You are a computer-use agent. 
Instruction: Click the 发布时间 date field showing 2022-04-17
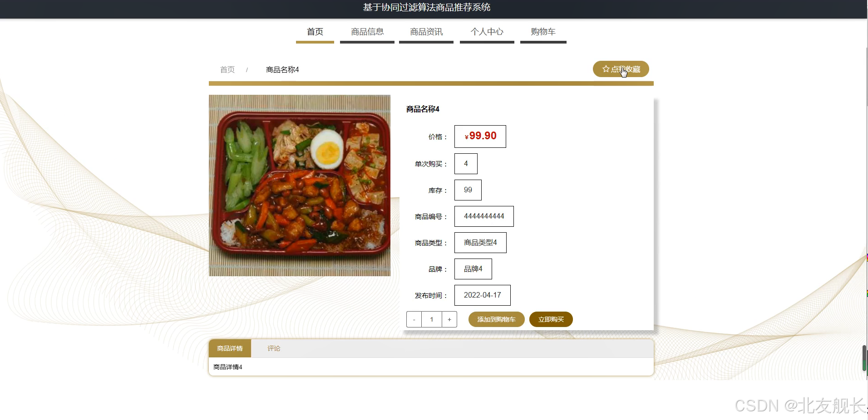click(x=482, y=295)
